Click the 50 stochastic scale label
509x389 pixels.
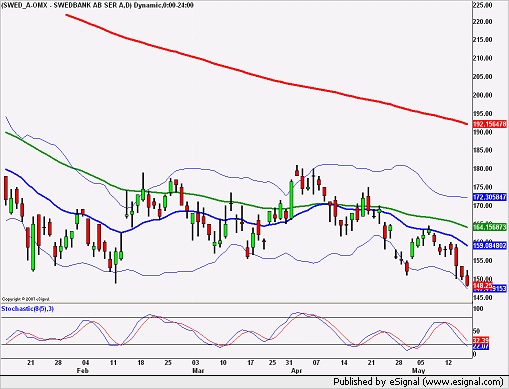point(477,331)
